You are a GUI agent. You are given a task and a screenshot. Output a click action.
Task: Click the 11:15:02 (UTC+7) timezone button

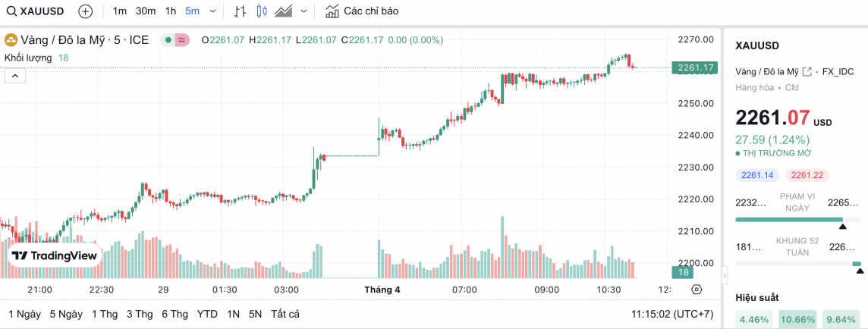[x=671, y=314]
